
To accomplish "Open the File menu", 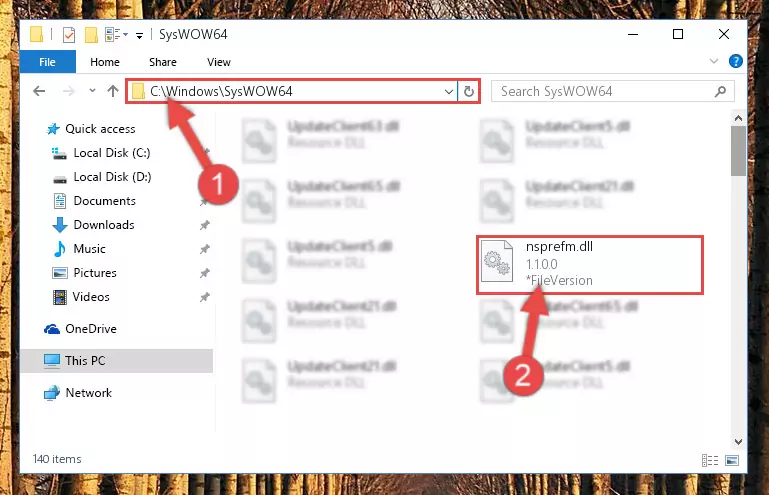I will (x=48, y=62).
